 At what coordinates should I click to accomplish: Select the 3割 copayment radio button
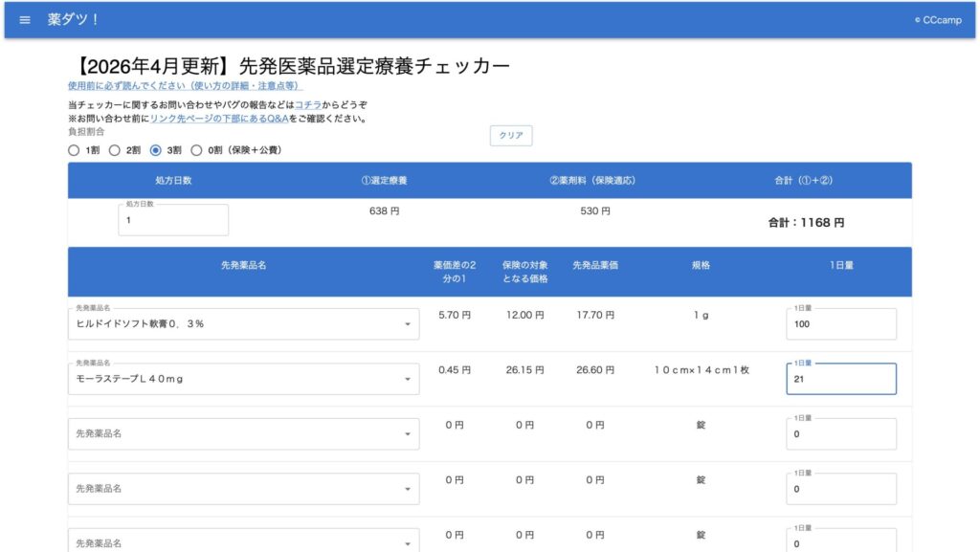coord(156,150)
